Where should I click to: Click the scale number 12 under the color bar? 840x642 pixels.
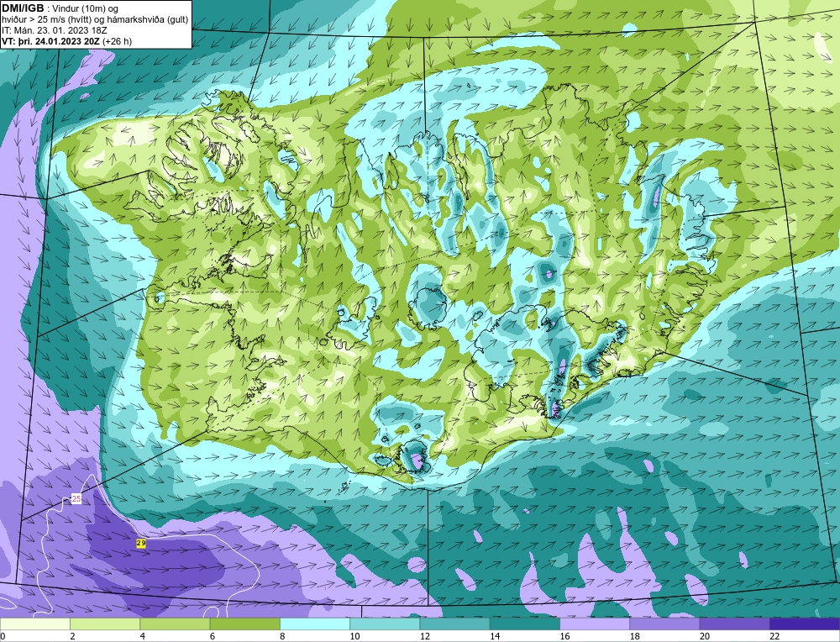pyautogui.click(x=425, y=636)
